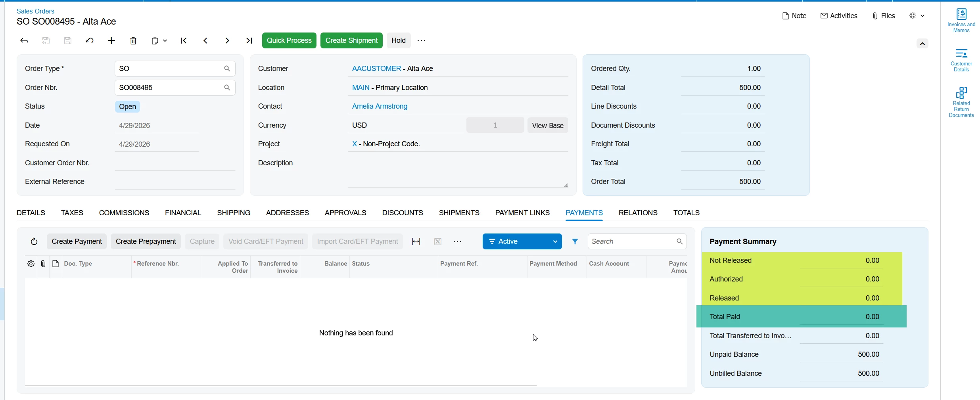Screen dimensions: 980x400
Task: Open Customer Details side panel
Action: (961, 60)
